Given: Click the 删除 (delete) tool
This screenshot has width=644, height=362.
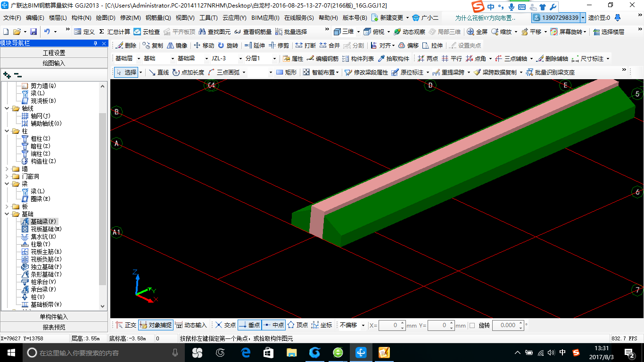Looking at the screenshot, I should pos(126,46).
